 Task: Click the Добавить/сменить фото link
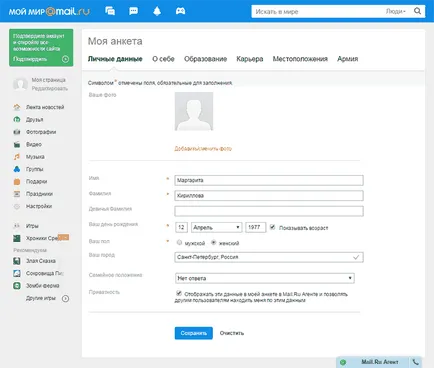[x=203, y=149]
